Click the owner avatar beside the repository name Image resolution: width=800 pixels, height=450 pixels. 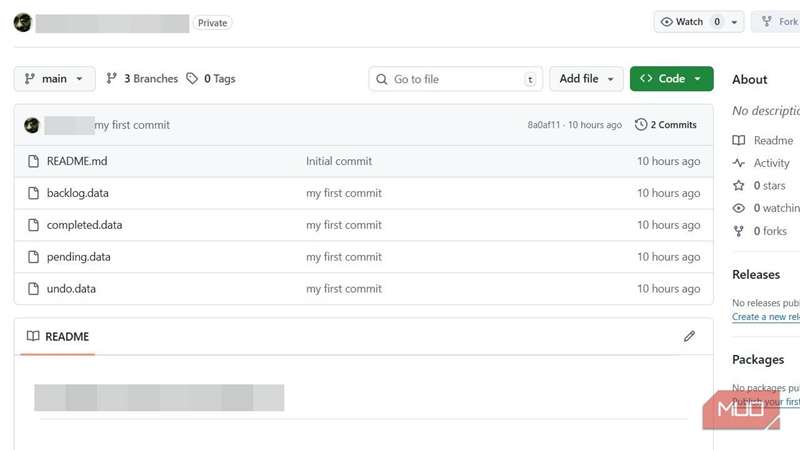coord(22,23)
